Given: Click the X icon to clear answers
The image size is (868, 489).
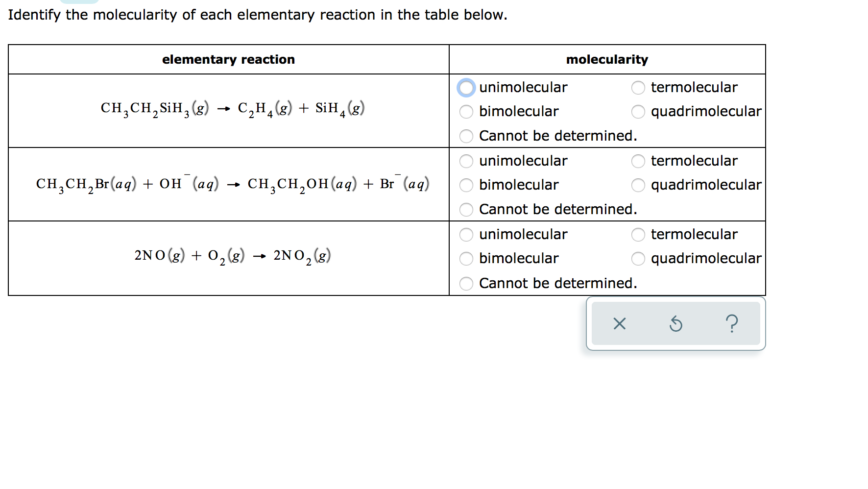Looking at the screenshot, I should pyautogui.click(x=619, y=323).
